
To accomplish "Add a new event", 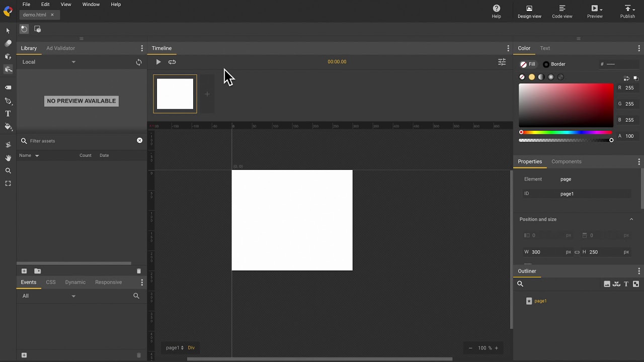I will (24, 355).
